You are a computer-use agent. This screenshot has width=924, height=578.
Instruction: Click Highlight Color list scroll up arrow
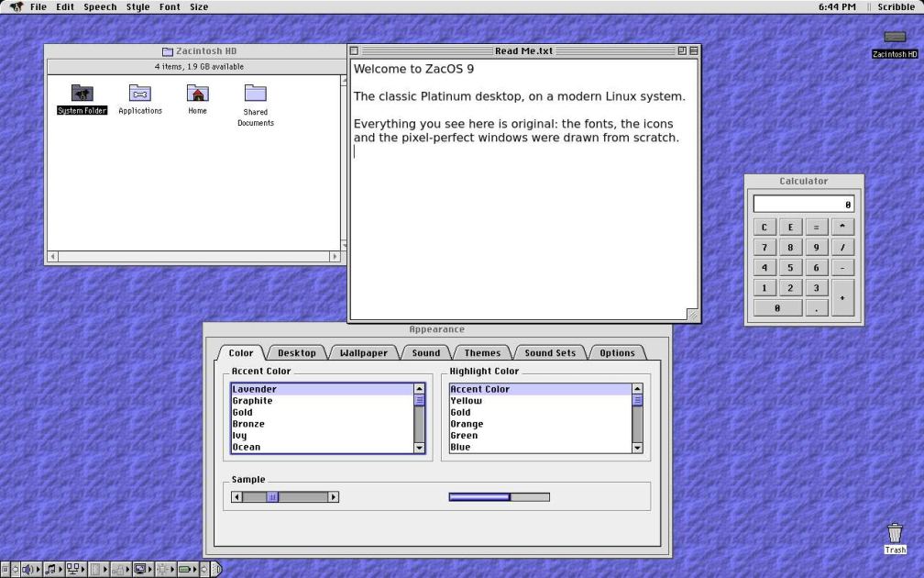(637, 389)
